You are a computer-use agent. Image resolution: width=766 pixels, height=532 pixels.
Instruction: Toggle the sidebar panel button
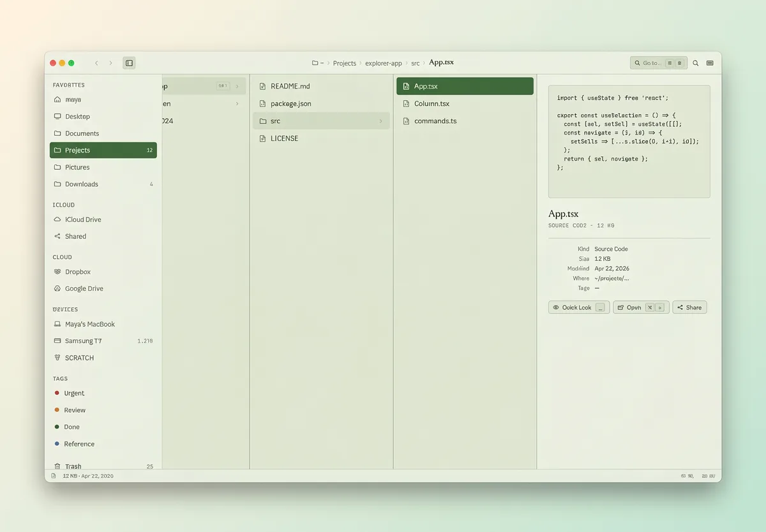129,63
